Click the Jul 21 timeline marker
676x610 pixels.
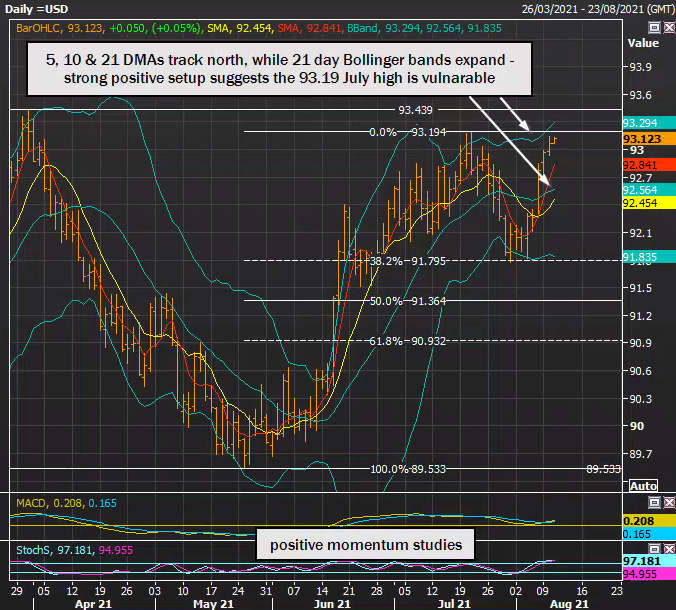454,604
